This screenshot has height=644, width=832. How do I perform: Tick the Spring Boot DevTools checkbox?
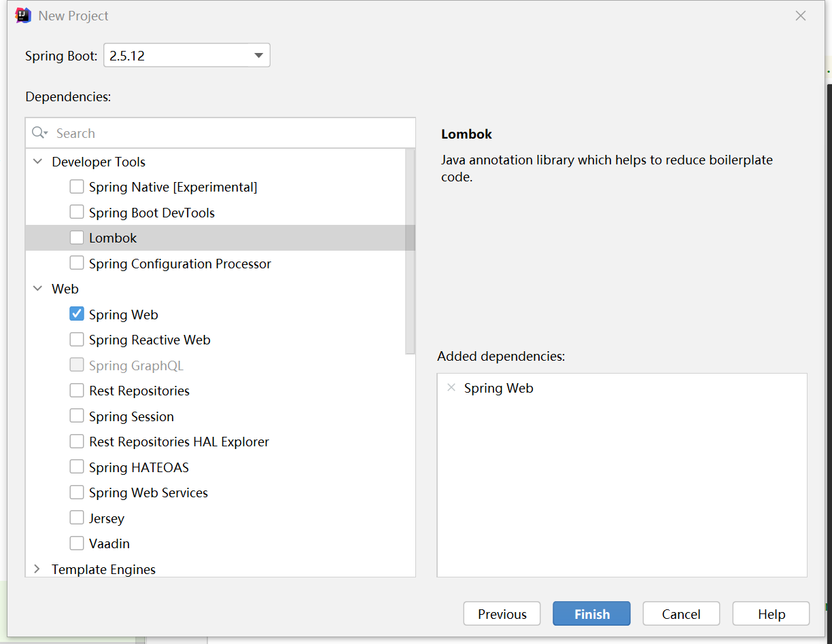tap(77, 212)
